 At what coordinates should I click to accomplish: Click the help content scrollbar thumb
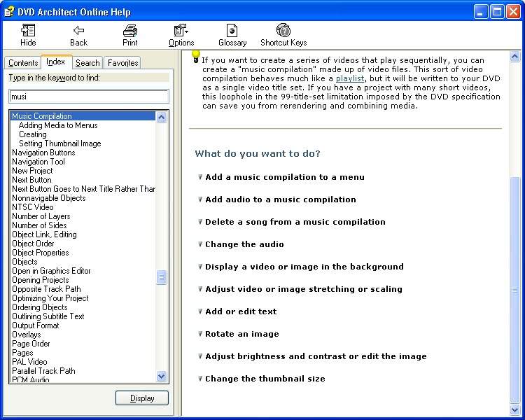[514, 290]
